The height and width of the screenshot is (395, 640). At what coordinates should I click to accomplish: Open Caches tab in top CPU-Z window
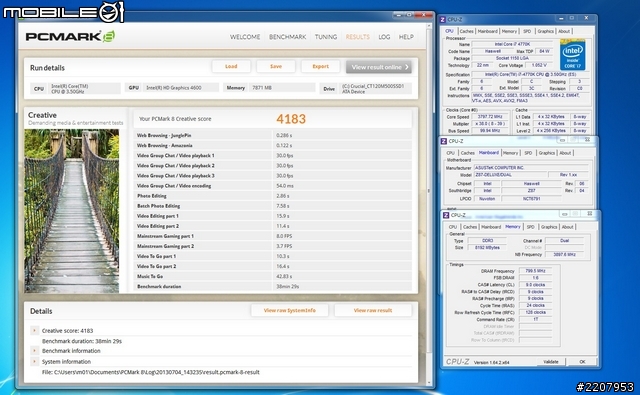[467, 31]
